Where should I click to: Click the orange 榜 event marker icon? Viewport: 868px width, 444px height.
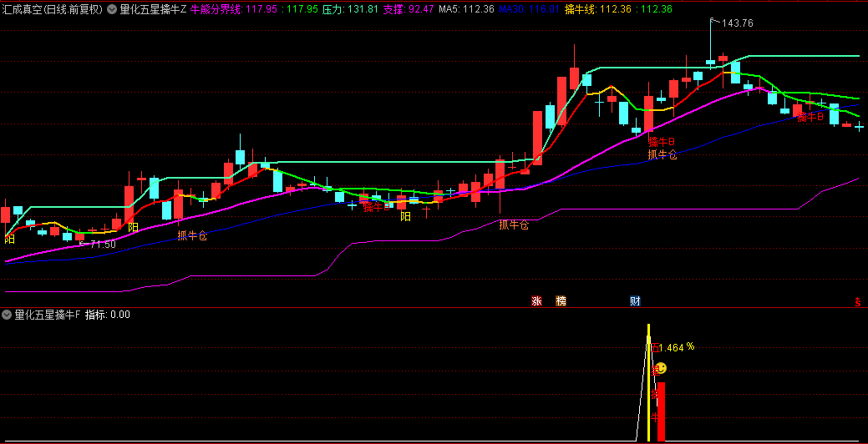pyautogui.click(x=561, y=300)
